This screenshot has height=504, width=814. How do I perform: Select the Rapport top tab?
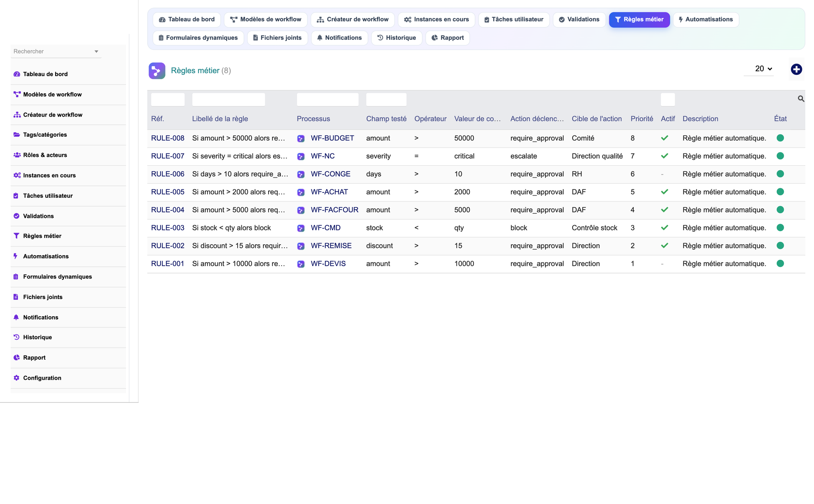tap(448, 38)
